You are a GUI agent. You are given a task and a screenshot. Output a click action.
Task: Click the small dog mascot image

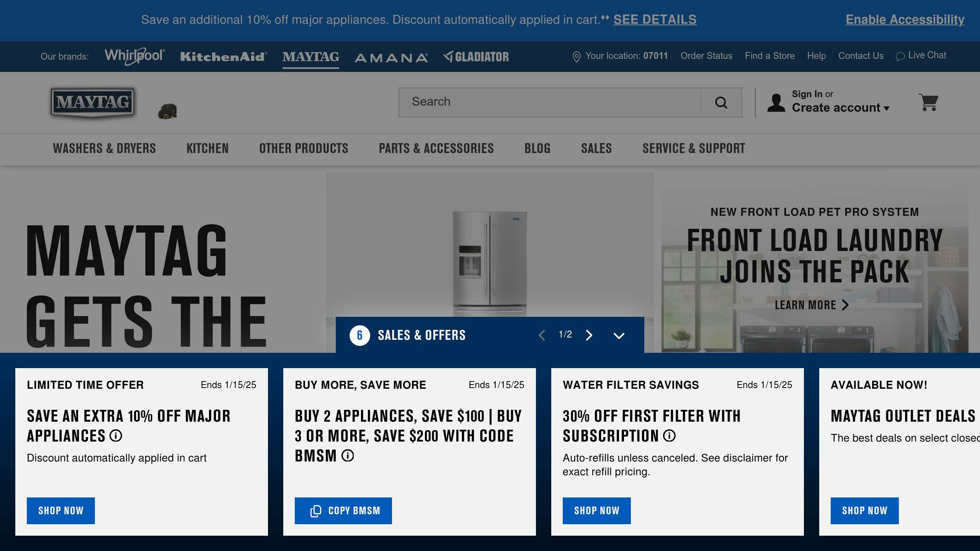click(168, 111)
